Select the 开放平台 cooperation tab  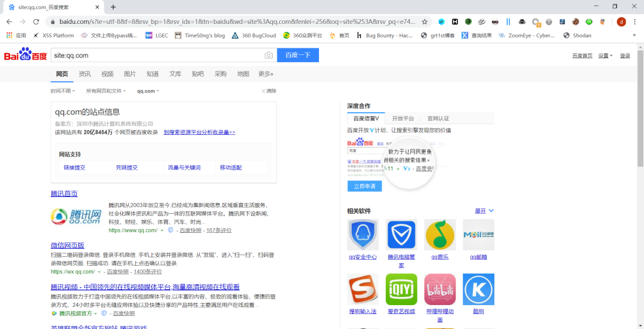402,118
